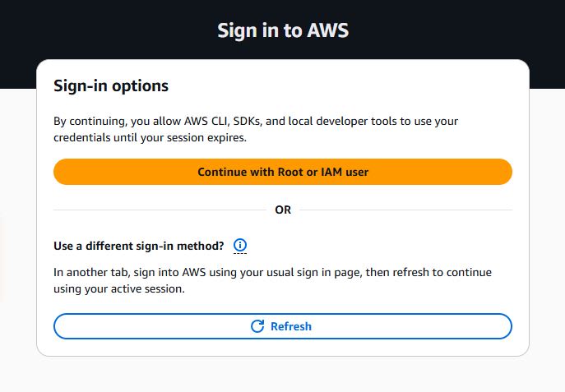Viewport: 565px width, 392px height.
Task: Click the Sign-in options heading
Action: pos(111,85)
